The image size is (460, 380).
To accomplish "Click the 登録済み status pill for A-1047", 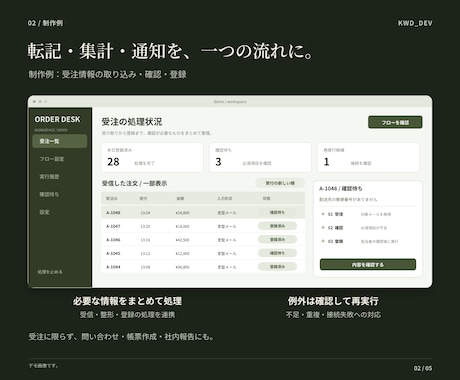I will coord(277,226).
